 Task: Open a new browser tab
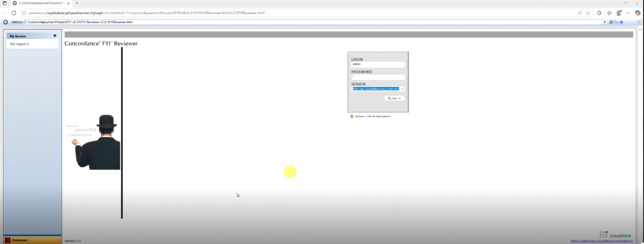tap(77, 3)
